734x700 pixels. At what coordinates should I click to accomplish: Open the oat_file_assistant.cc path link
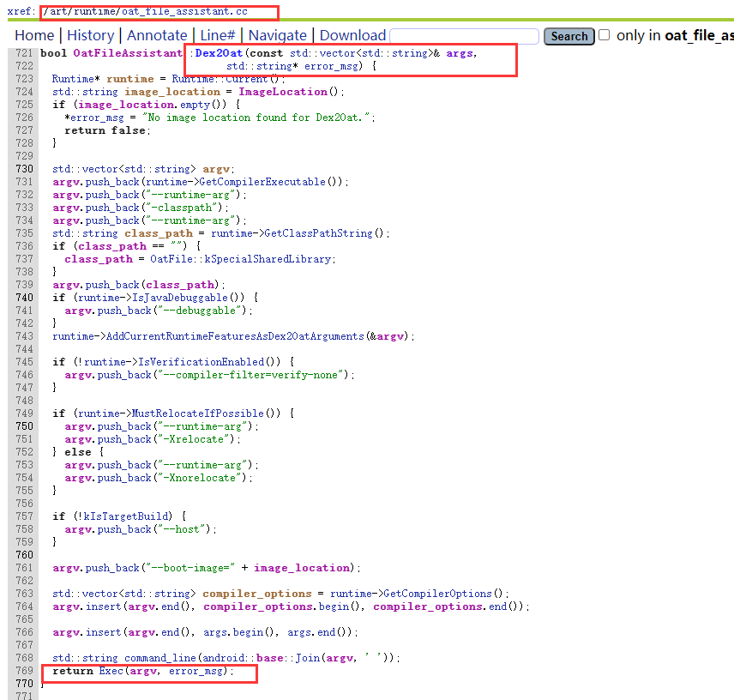[x=184, y=11]
